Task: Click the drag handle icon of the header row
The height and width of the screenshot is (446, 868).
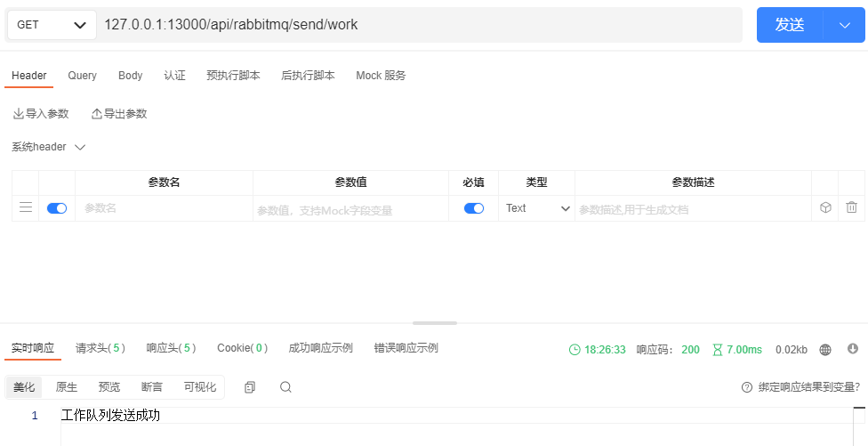Action: (x=26, y=207)
